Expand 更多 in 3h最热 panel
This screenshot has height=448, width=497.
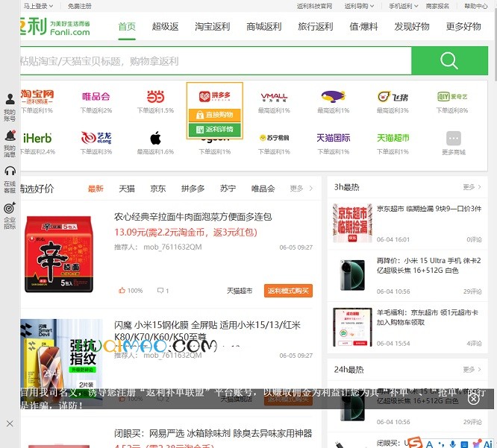(x=472, y=187)
